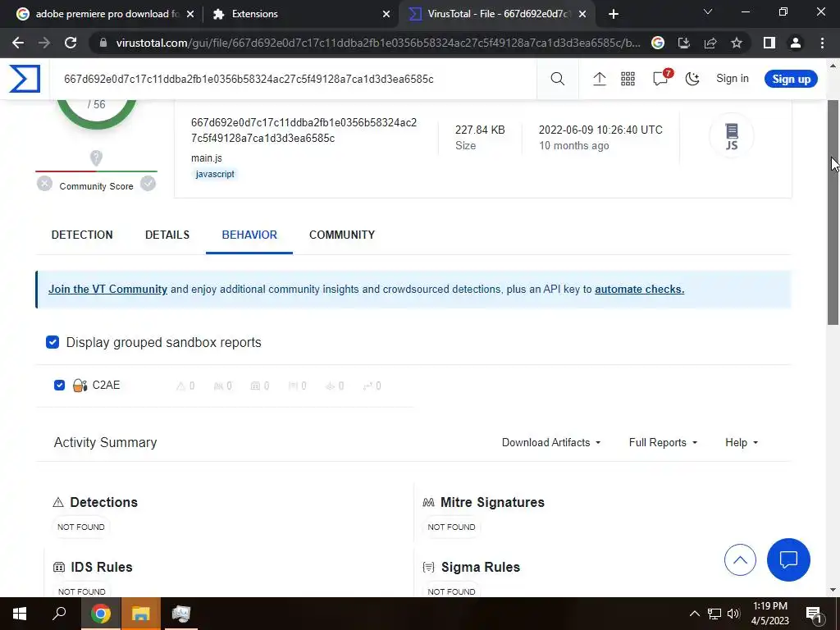Click the Detections NOT FOUND label

(81, 527)
